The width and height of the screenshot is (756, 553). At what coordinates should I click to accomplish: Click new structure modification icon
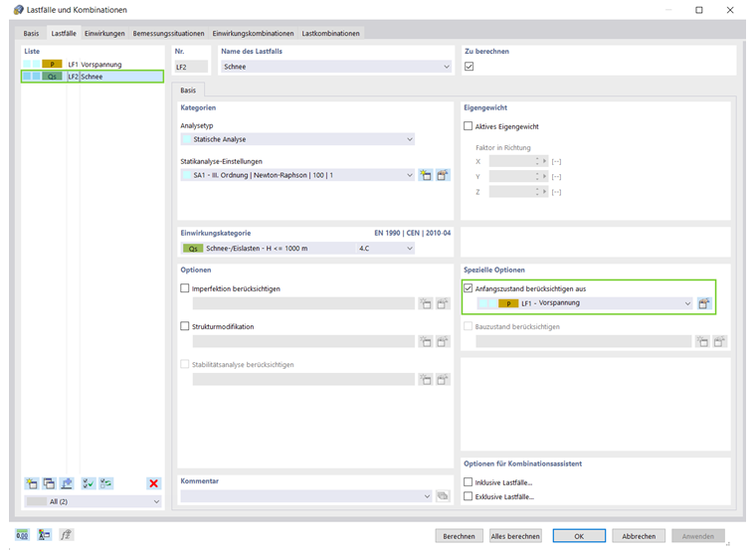pyautogui.click(x=426, y=341)
